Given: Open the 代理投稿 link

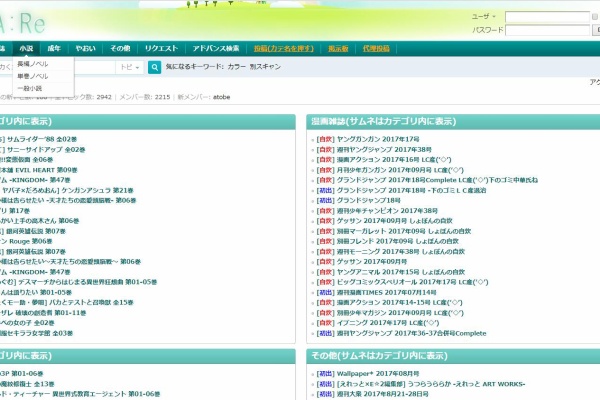Looking at the screenshot, I should click(376, 49).
